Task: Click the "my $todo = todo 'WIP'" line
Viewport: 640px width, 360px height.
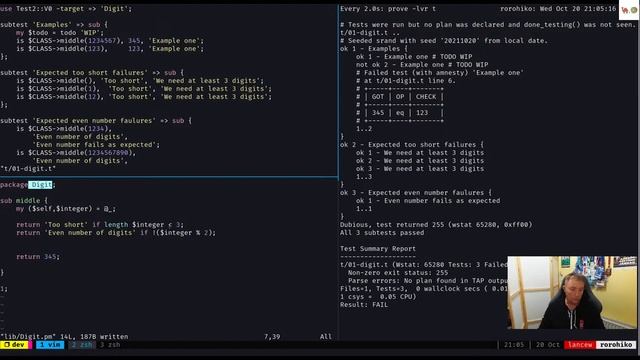Action: click(x=60, y=33)
